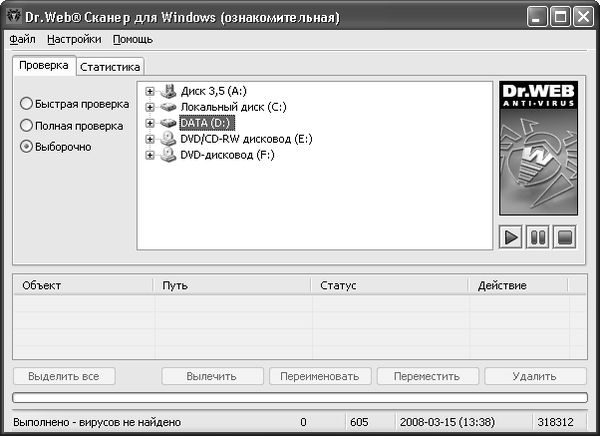Click the scan progress bar

tap(299, 399)
